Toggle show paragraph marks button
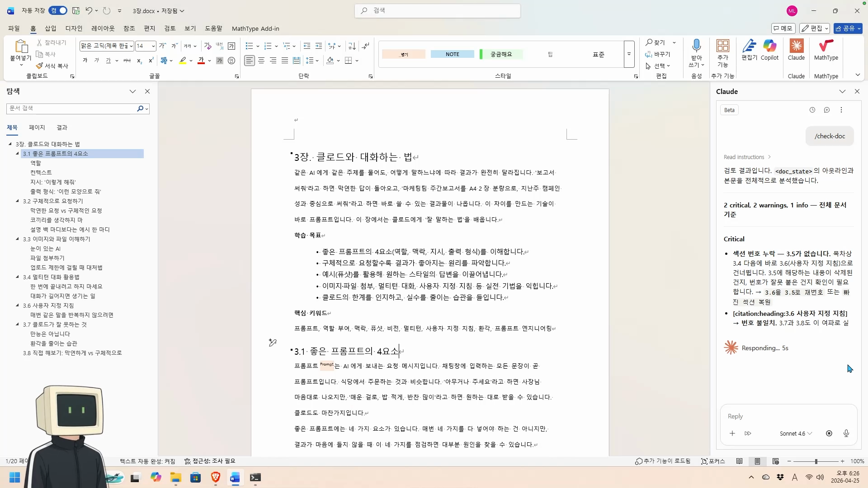 coord(366,46)
